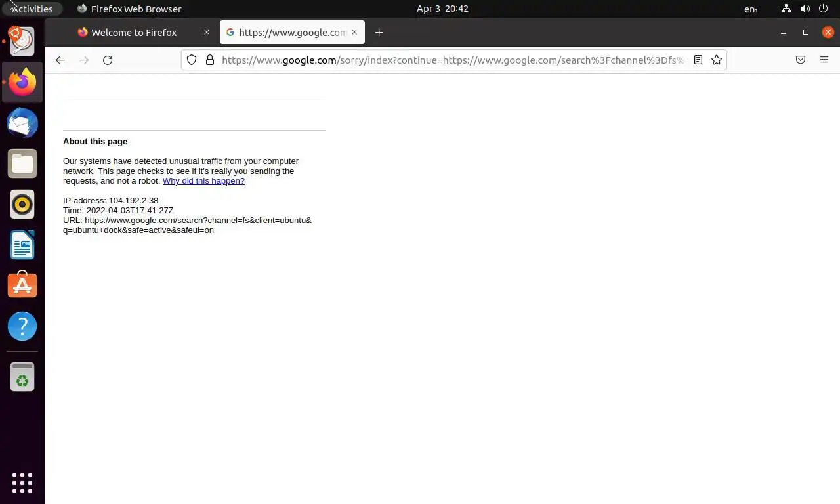
Task: Close the Welcome to Firefox tab
Action: click(x=207, y=32)
